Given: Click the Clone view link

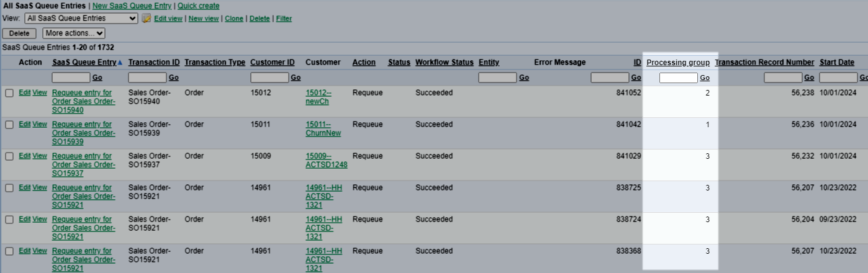Looking at the screenshot, I should tap(234, 19).
